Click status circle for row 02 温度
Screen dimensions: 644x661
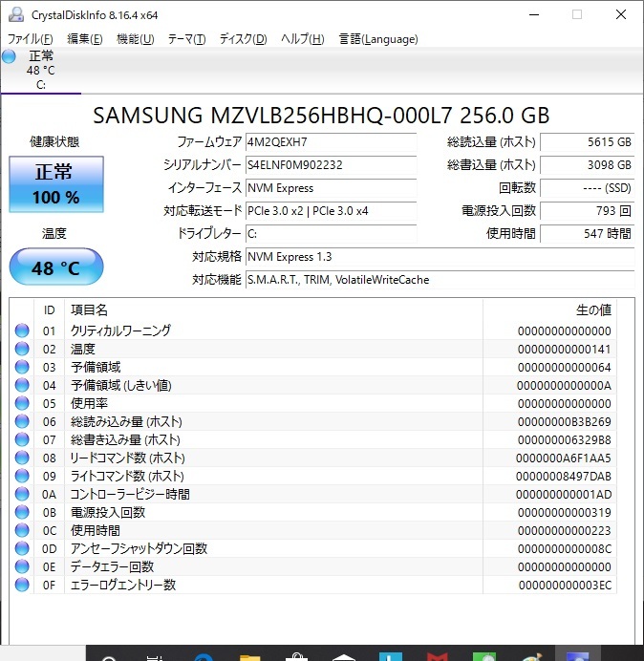22,349
